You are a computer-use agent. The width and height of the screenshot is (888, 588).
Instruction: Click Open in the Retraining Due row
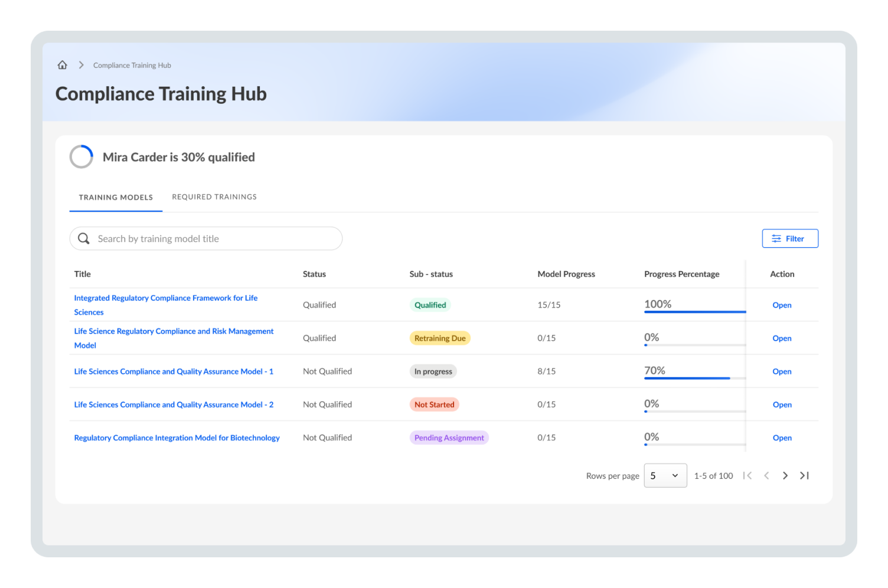pyautogui.click(x=782, y=338)
